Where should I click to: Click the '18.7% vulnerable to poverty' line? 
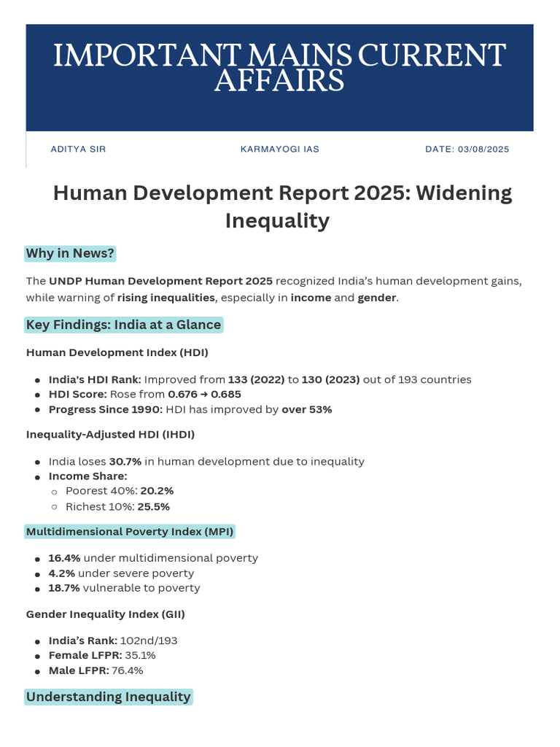[124, 588]
